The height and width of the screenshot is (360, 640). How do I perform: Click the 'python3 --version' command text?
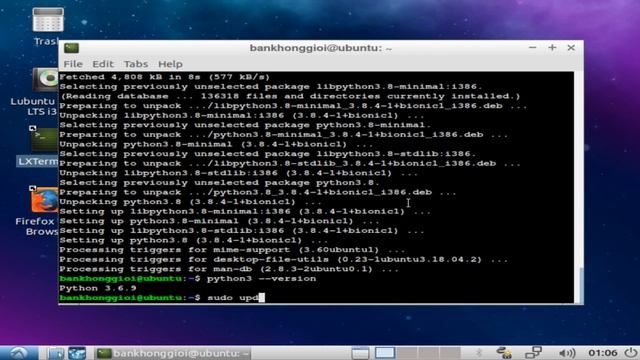pyautogui.click(x=261, y=279)
